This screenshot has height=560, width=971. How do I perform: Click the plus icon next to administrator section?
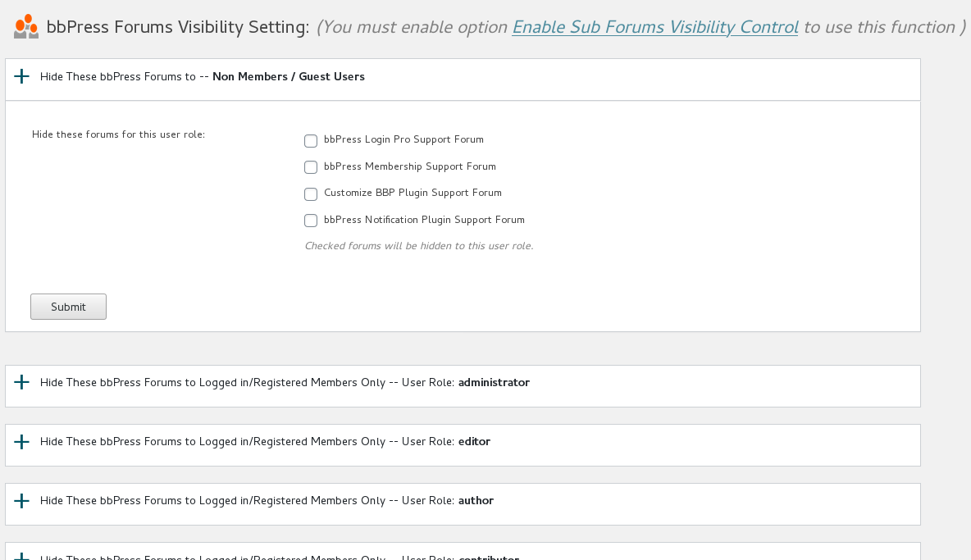[x=21, y=382]
